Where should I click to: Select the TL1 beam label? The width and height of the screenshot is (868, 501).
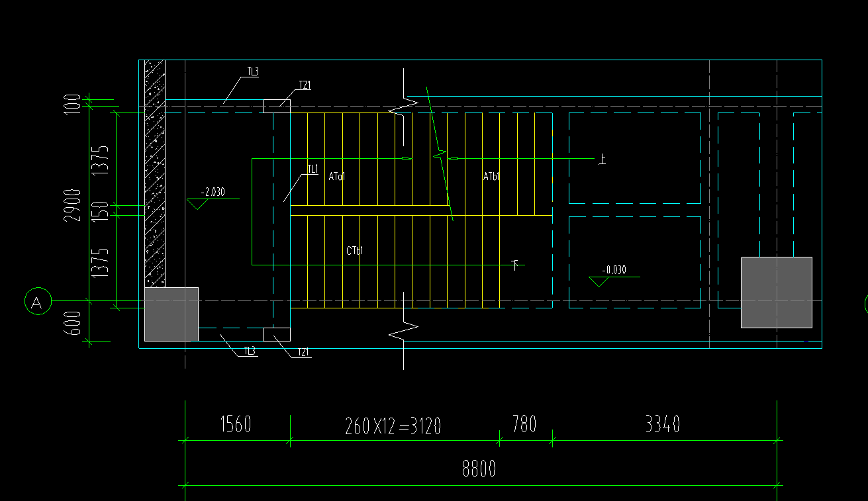(x=313, y=169)
